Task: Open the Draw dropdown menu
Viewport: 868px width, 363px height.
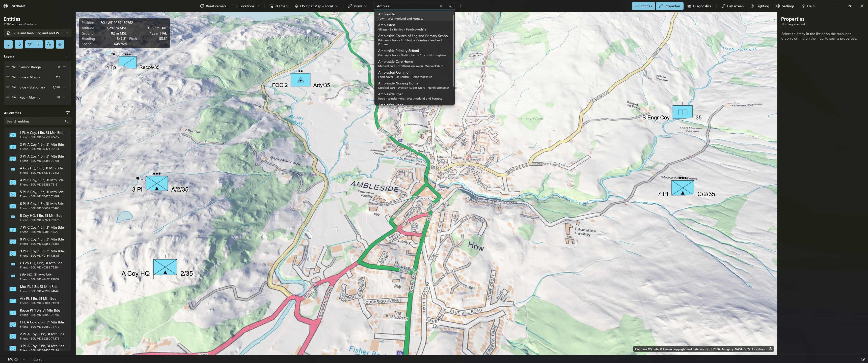Action: pos(358,6)
